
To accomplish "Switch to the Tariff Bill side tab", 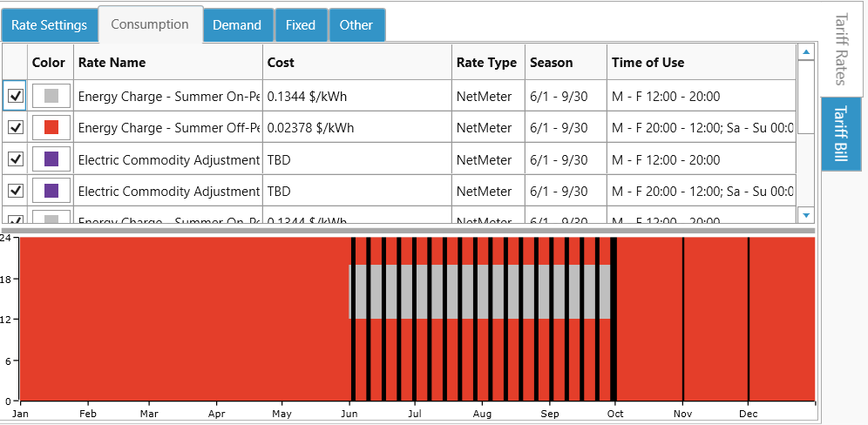I will point(841,134).
